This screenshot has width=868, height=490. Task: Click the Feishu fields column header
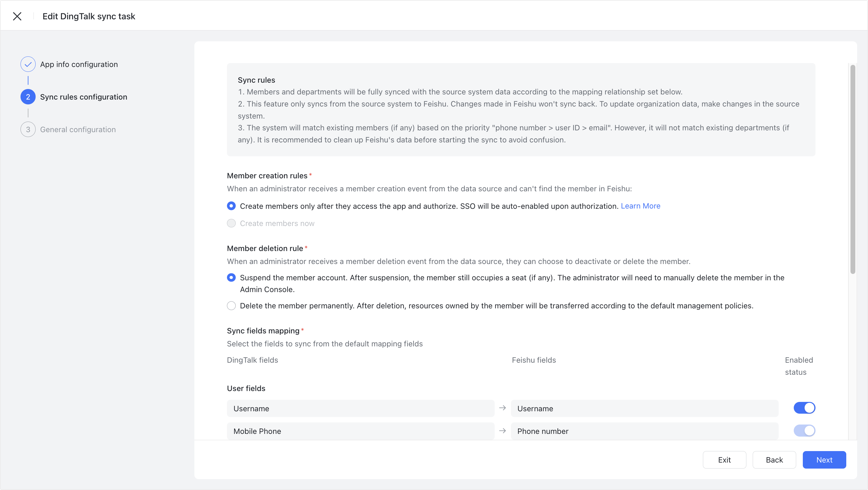tap(534, 360)
